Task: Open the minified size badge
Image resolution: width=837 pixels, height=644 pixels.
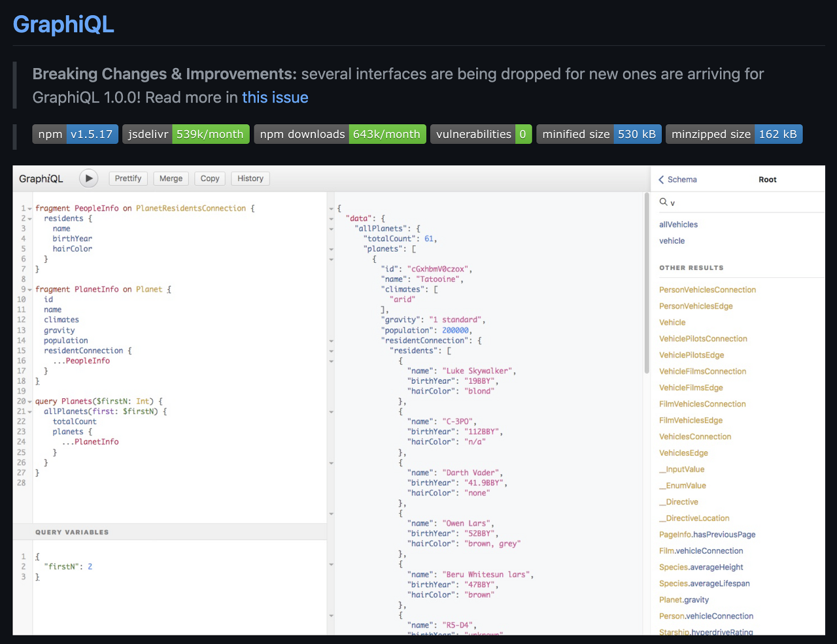Action: click(599, 134)
